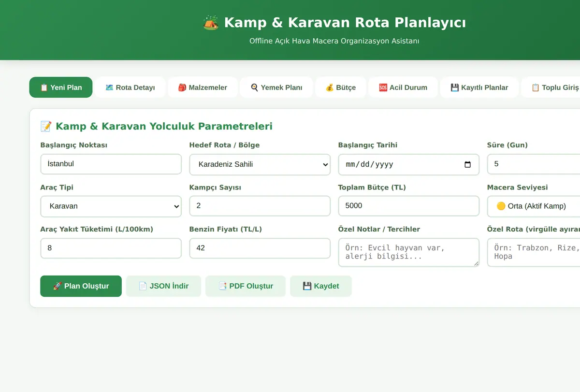This screenshot has width=580, height=392.
Task: Click the Özel Rota textarea
Action: pyautogui.click(x=534, y=252)
